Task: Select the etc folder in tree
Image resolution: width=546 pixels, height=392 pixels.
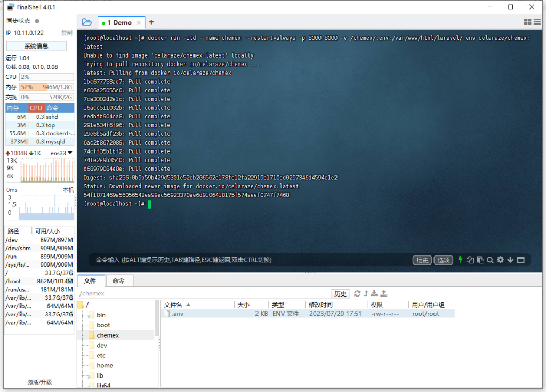Action: pyautogui.click(x=101, y=355)
